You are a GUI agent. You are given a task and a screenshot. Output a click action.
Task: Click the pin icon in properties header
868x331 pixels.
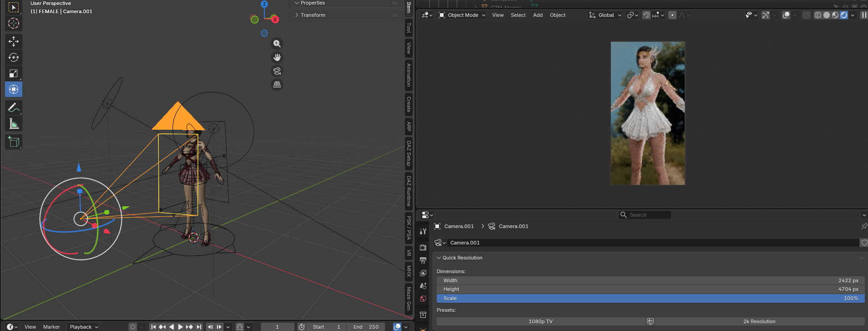pos(863,226)
